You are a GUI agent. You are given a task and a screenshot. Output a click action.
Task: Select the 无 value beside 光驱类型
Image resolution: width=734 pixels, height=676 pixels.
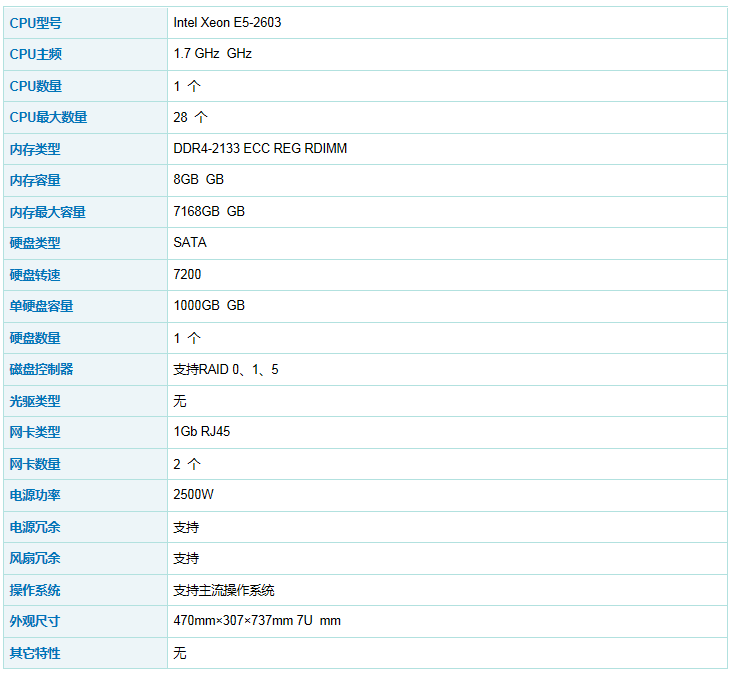(x=180, y=401)
